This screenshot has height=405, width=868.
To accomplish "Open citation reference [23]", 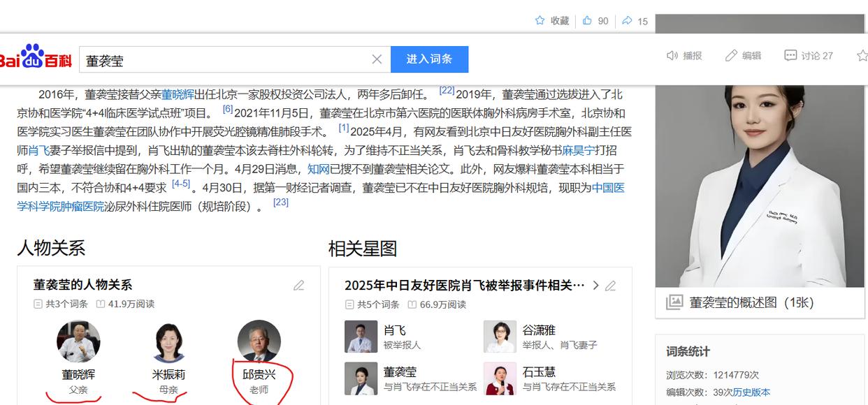I will (281, 202).
